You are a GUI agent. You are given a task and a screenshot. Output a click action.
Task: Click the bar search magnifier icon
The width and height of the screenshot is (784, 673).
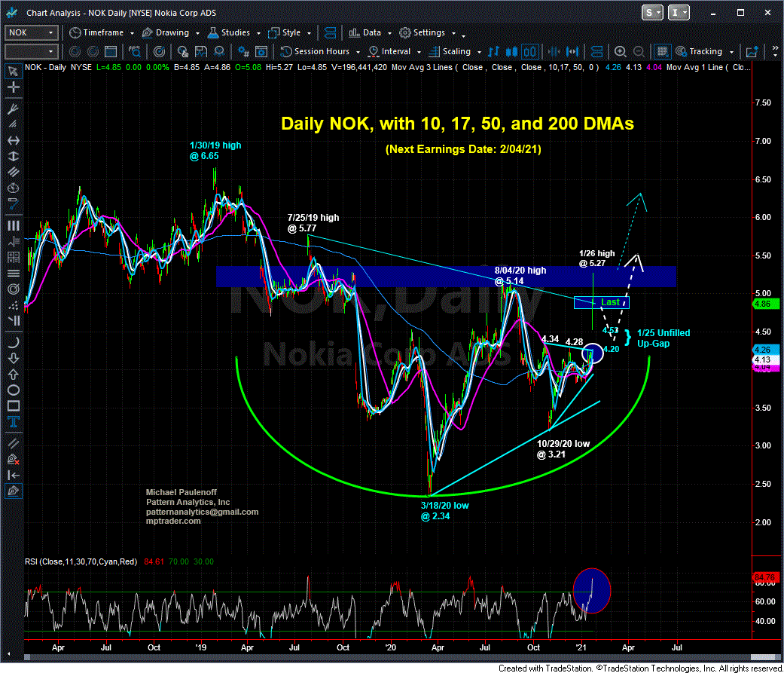pos(135,51)
